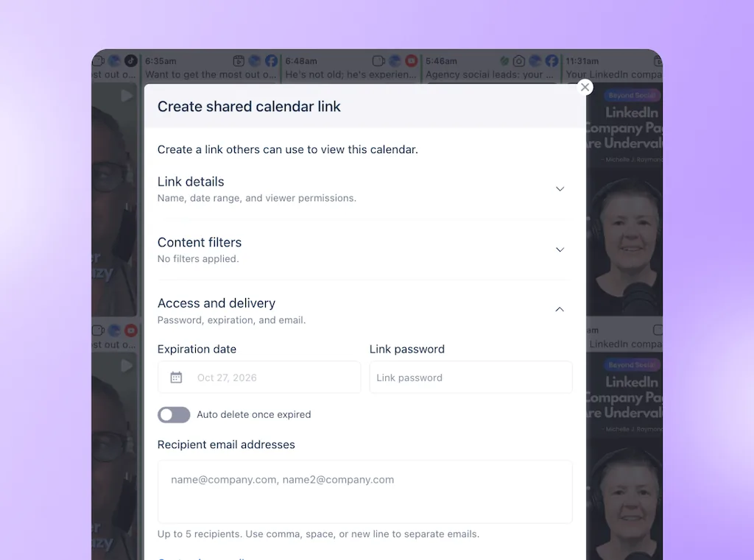Select the 6:48am time label

(301, 61)
